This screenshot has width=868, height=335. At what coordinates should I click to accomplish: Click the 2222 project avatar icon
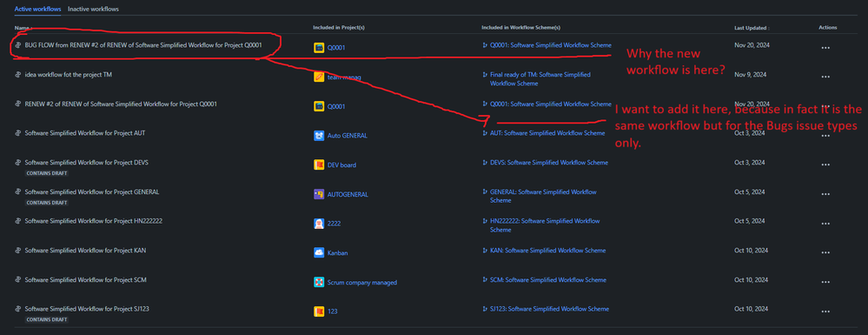point(318,224)
